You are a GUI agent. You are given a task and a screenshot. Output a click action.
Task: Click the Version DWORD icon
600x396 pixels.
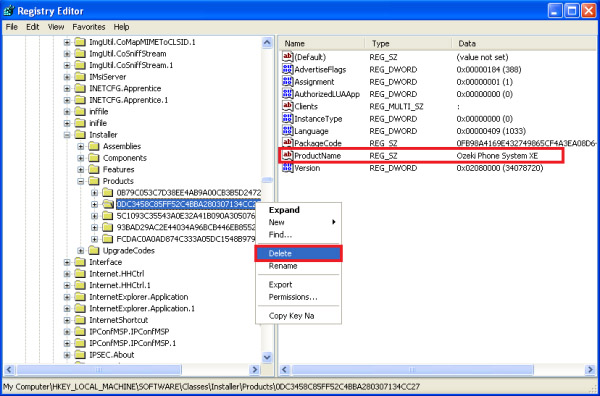click(287, 168)
